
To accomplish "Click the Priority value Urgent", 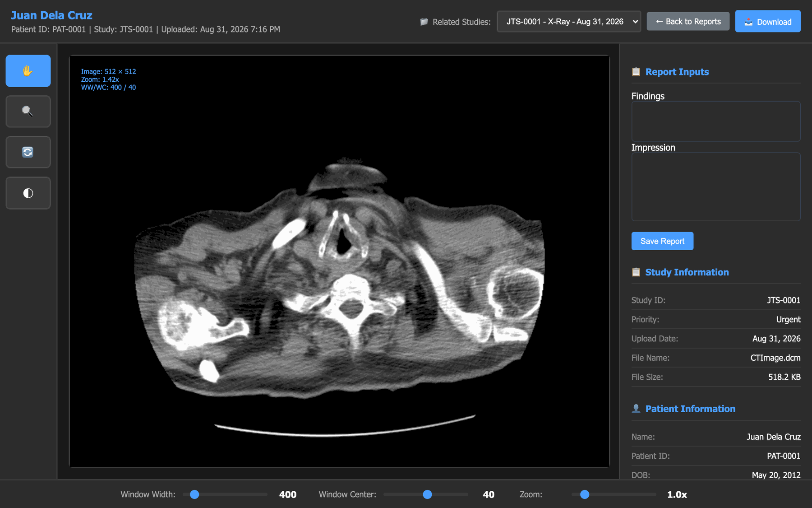I will coord(788,319).
